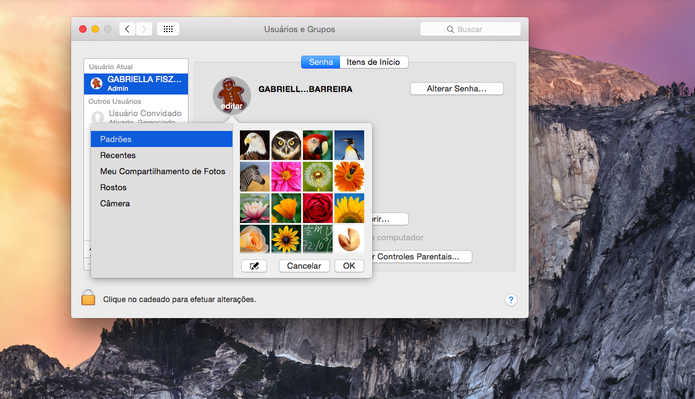Choose the owl profile picture
This screenshot has height=399, width=695.
(x=286, y=145)
